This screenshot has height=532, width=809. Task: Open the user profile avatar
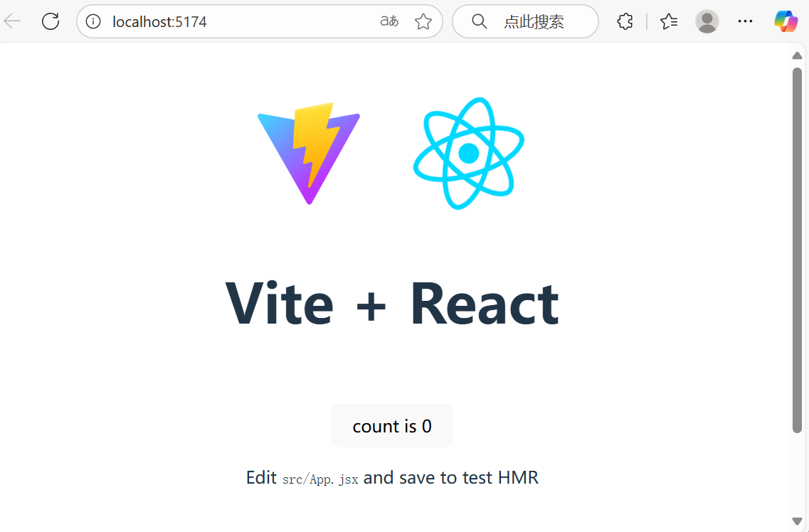pyautogui.click(x=707, y=21)
